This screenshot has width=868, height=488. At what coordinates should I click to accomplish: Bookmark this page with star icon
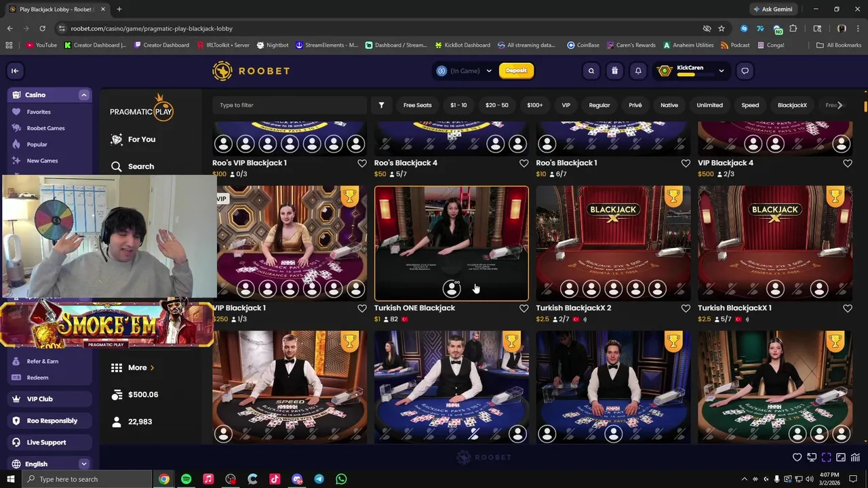pos(722,28)
